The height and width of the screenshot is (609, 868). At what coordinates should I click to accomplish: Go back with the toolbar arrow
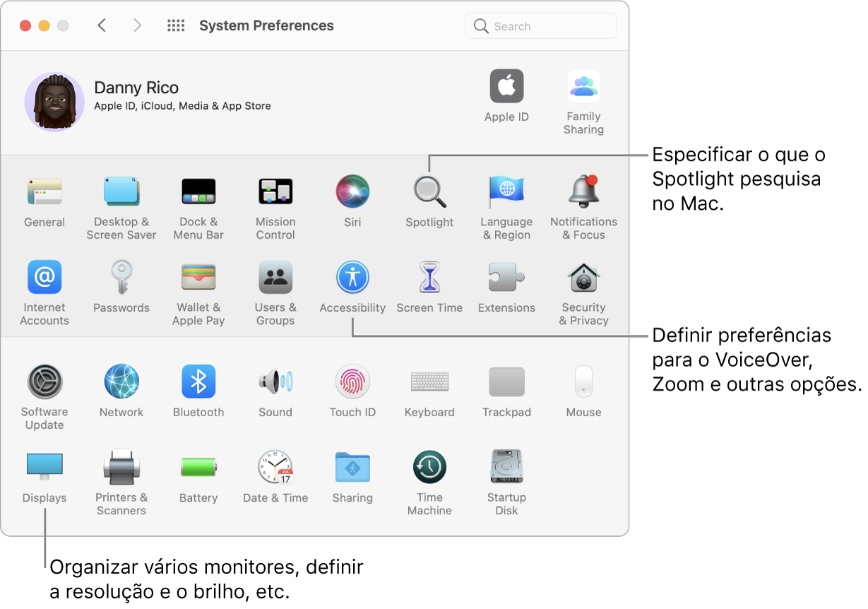(x=102, y=26)
